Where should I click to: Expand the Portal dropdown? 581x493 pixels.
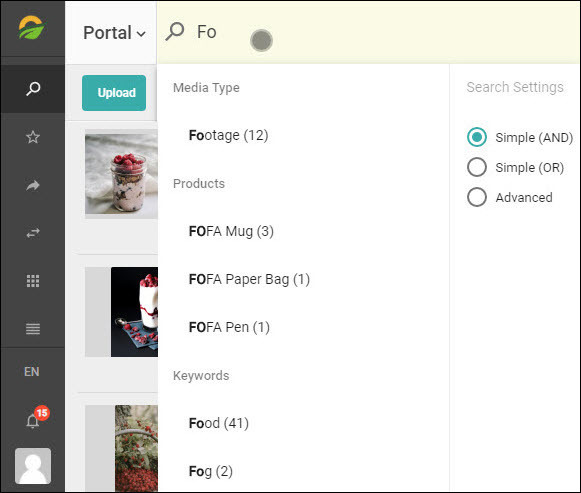click(x=114, y=33)
